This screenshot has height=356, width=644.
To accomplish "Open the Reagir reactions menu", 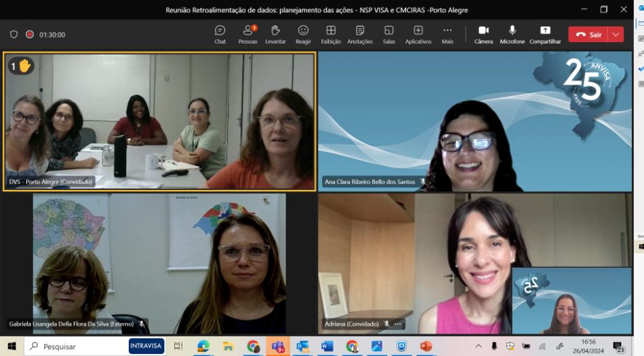I will point(303,35).
